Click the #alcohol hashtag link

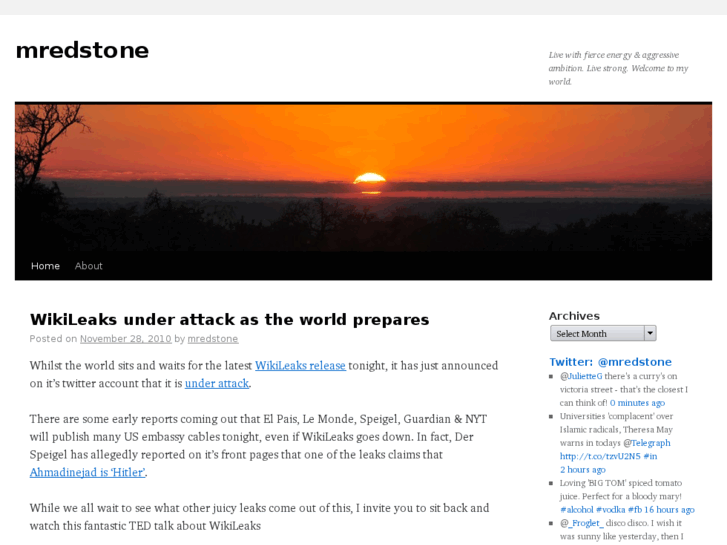(577, 510)
